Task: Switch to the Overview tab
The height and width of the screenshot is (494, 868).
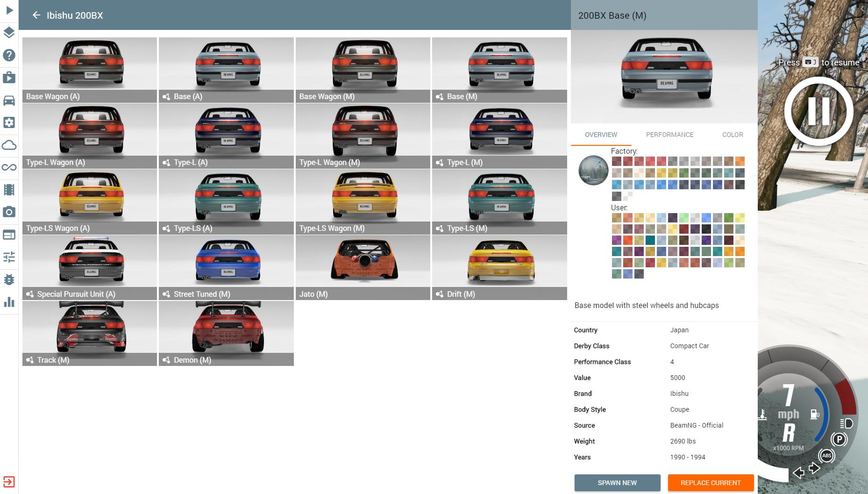Action: pos(601,135)
